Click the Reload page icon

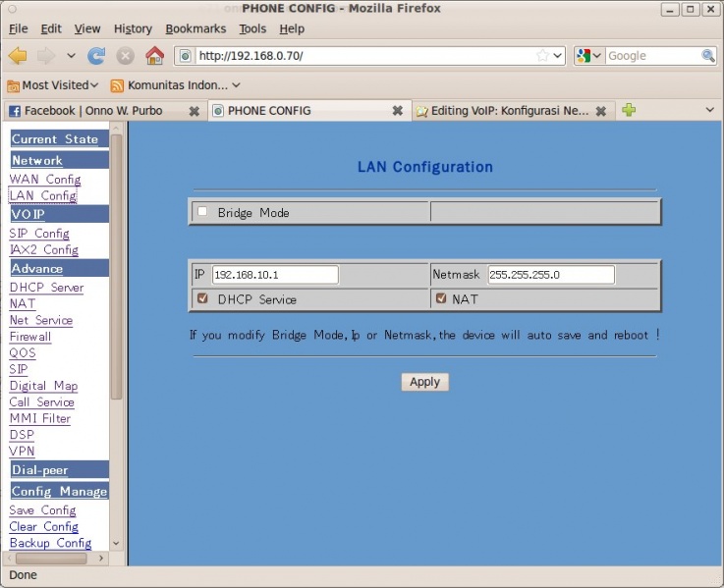(96, 56)
